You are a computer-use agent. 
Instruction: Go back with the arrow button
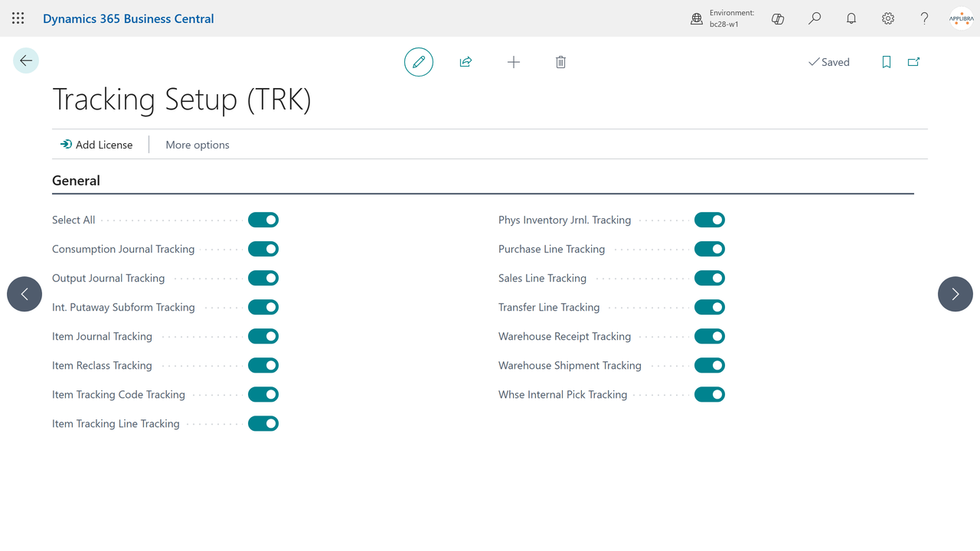[26, 60]
